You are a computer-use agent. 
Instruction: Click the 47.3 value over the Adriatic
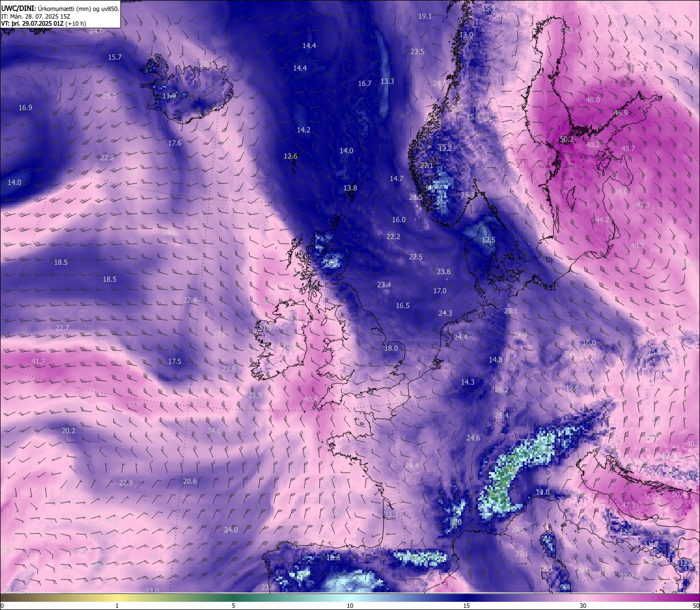[x=628, y=506]
